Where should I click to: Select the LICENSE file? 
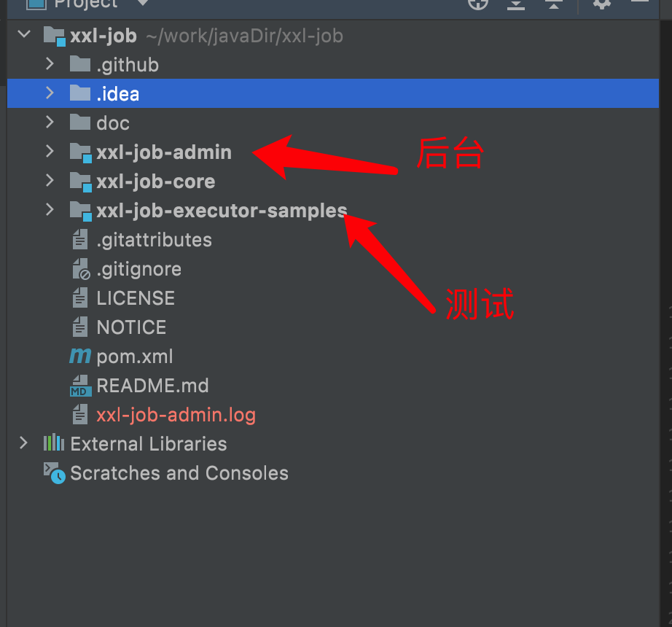(x=135, y=298)
